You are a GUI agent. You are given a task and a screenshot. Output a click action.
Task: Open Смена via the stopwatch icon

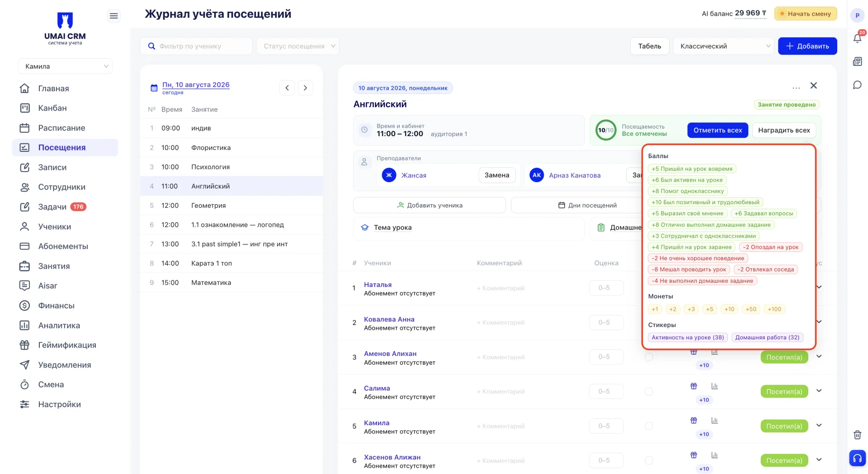[25, 385]
